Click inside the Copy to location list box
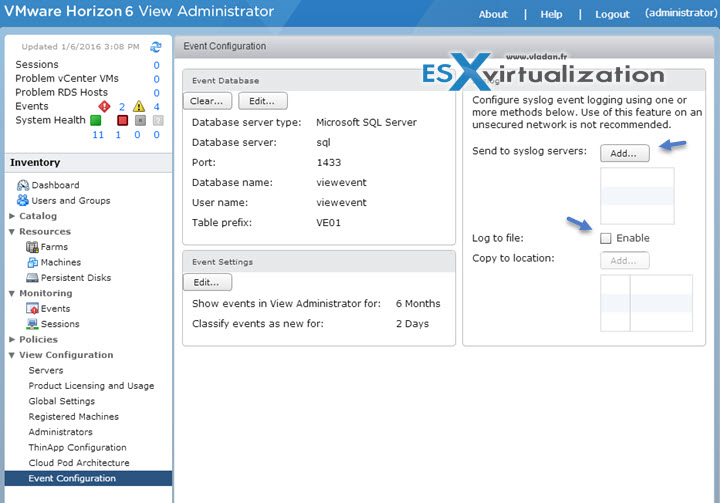 [x=646, y=303]
